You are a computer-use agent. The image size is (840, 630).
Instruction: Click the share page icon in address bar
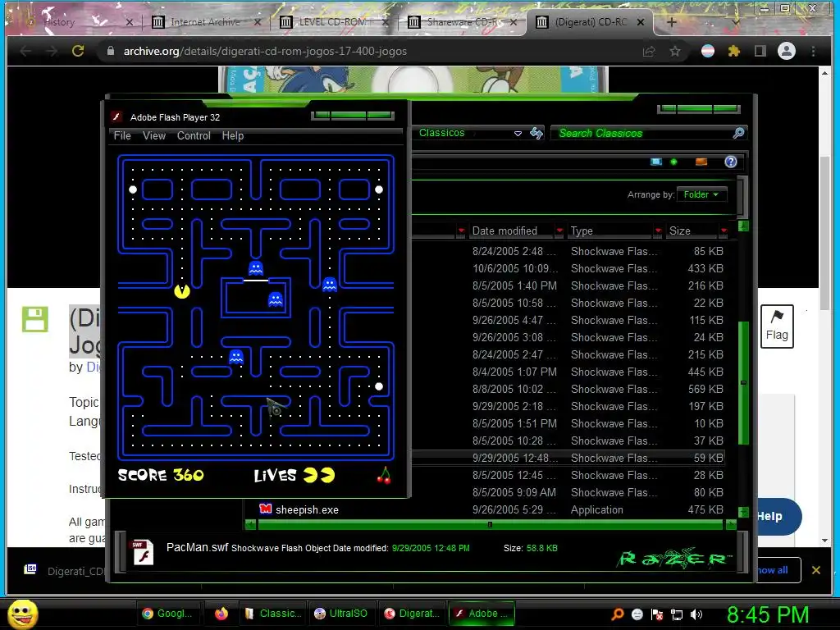[x=649, y=51]
